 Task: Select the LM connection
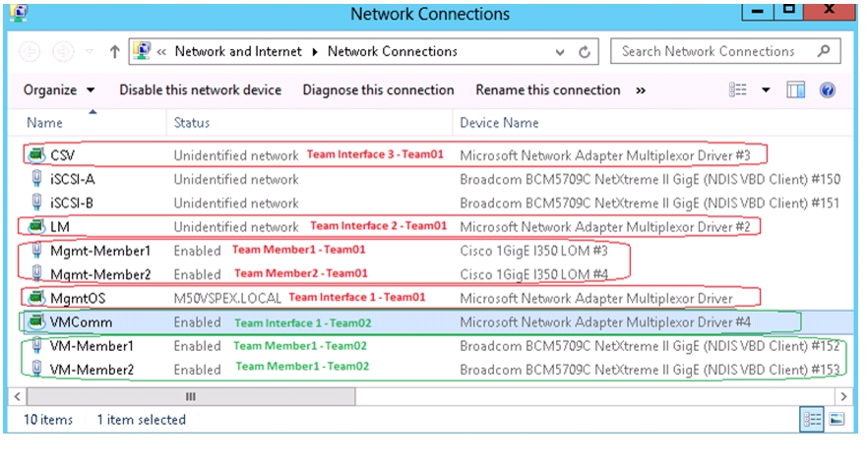(x=60, y=227)
